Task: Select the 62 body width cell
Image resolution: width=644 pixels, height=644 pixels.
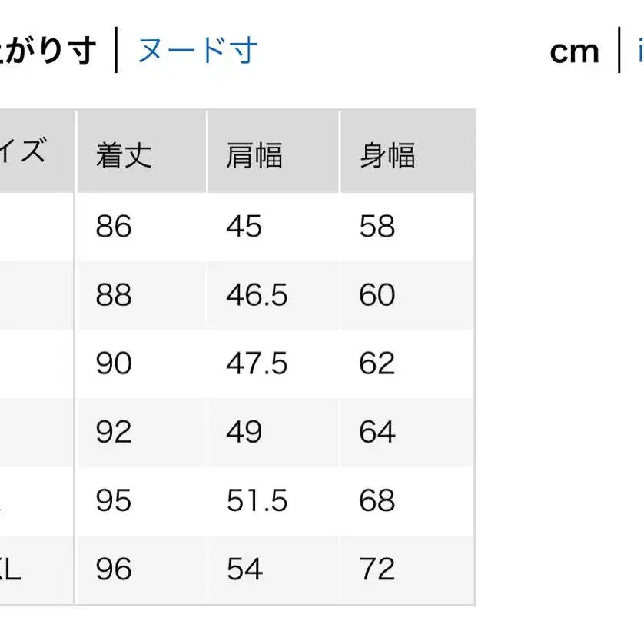Action: click(x=377, y=363)
